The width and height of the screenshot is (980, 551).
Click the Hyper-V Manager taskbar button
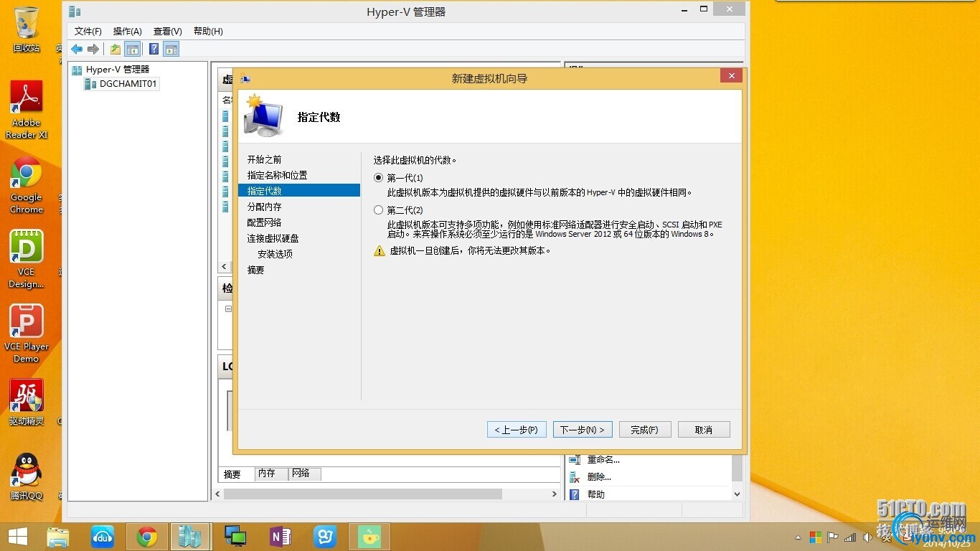[190, 537]
